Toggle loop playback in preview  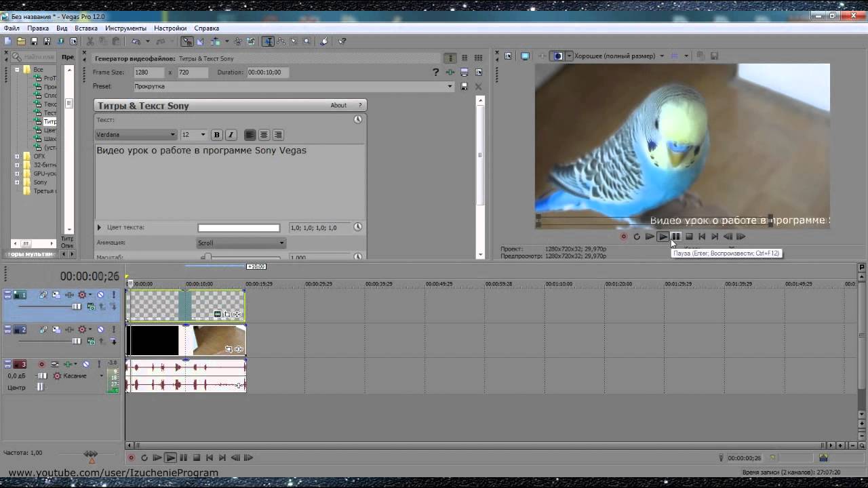637,237
